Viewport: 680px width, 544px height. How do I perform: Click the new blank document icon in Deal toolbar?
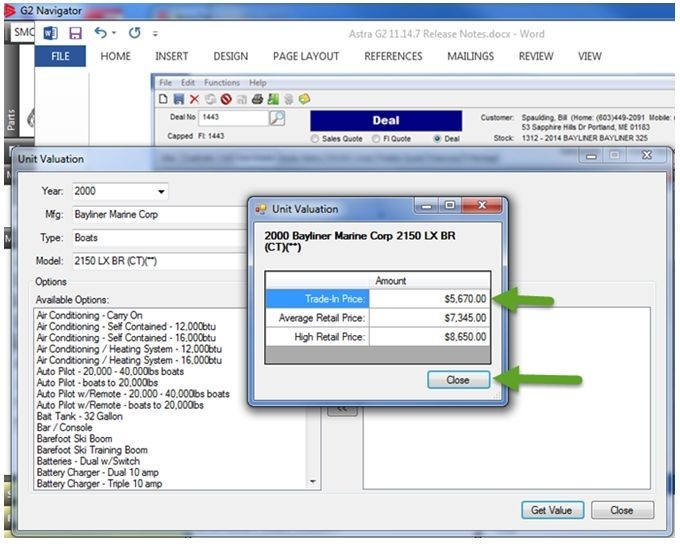pyautogui.click(x=163, y=99)
